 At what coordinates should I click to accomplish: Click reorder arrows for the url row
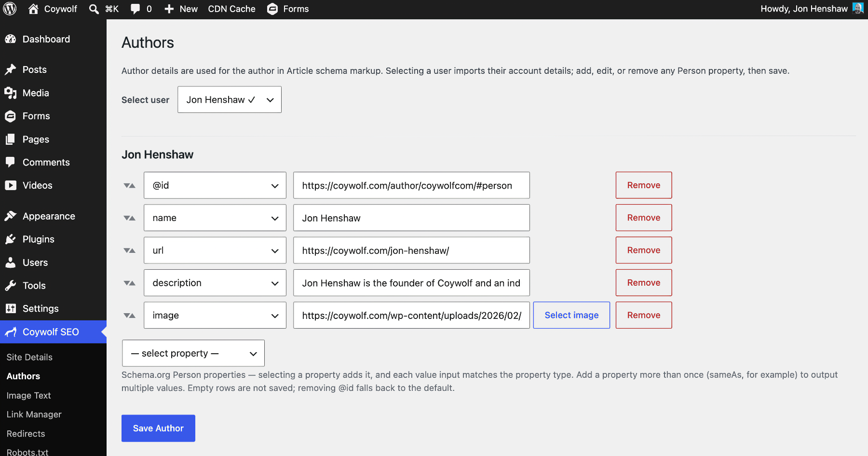click(129, 250)
